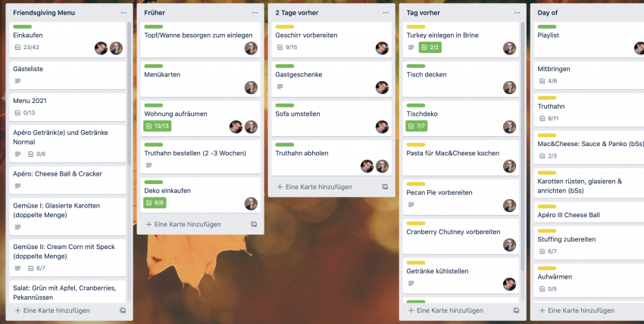Click the green 7/7 checklist badge on Tischdeko
Screen dimensions: 644x324
417,126
